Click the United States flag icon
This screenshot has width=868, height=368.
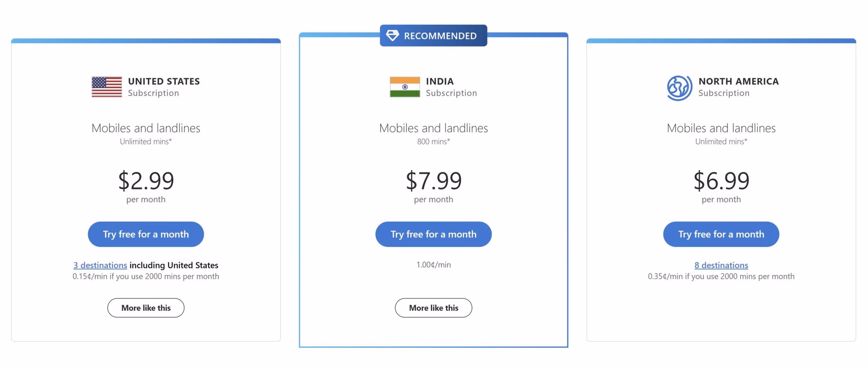(107, 87)
